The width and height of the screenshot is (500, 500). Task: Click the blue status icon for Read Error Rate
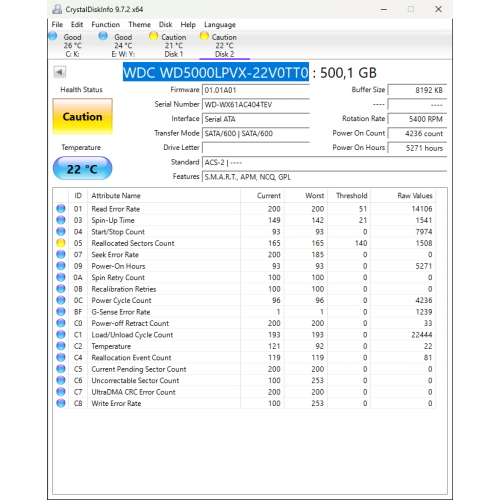[61, 209]
